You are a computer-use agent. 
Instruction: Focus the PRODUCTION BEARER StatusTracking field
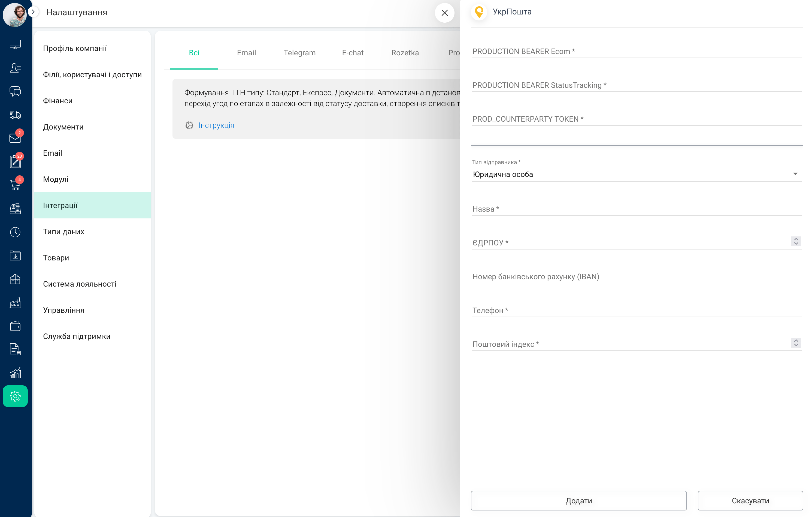point(636,85)
